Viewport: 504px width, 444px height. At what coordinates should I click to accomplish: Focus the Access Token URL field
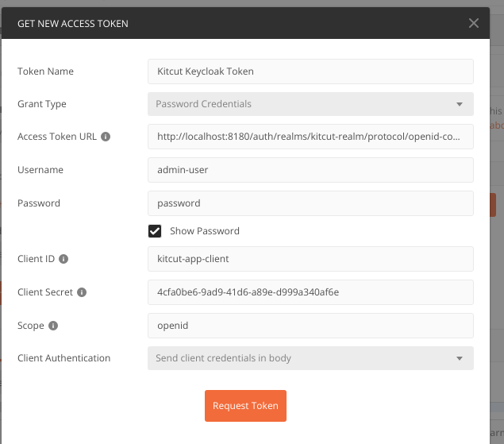(x=310, y=137)
